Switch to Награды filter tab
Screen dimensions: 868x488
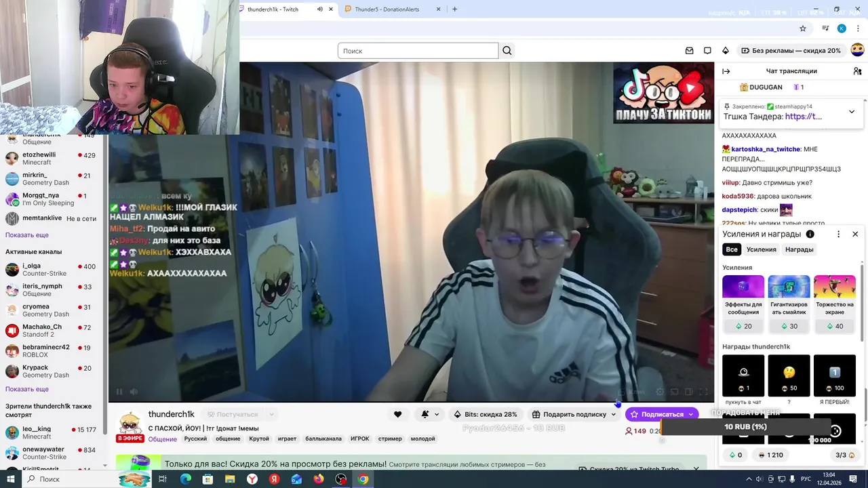800,249
